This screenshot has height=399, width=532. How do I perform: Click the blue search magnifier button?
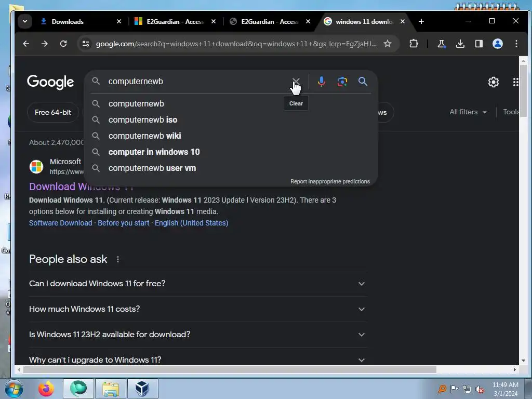pyautogui.click(x=363, y=82)
